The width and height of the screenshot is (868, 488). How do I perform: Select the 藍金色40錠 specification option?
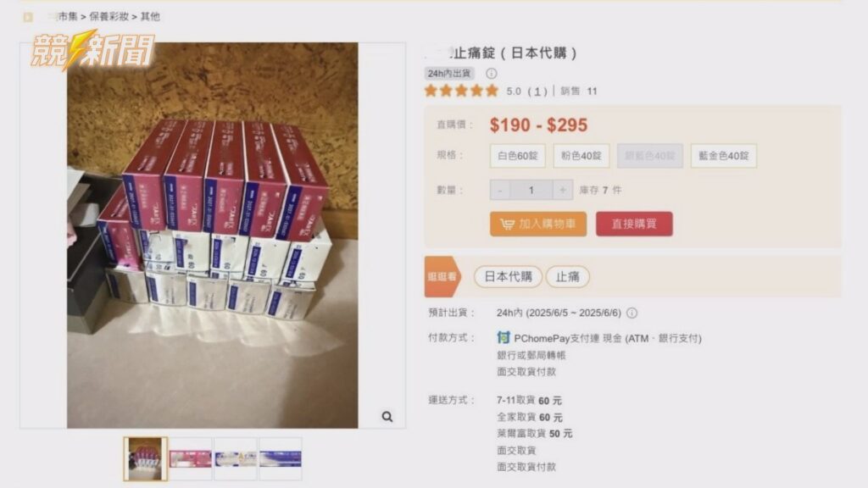[724, 156]
